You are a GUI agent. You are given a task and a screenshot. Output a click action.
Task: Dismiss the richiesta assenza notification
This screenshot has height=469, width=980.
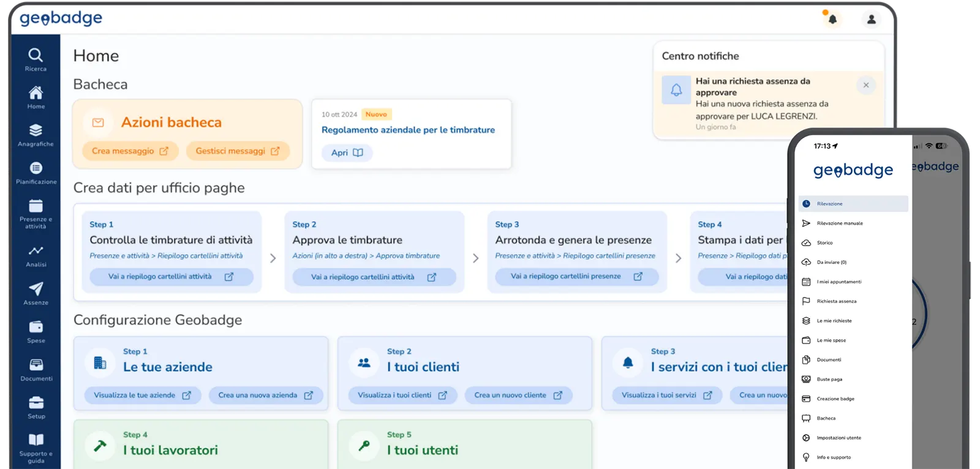[865, 85]
